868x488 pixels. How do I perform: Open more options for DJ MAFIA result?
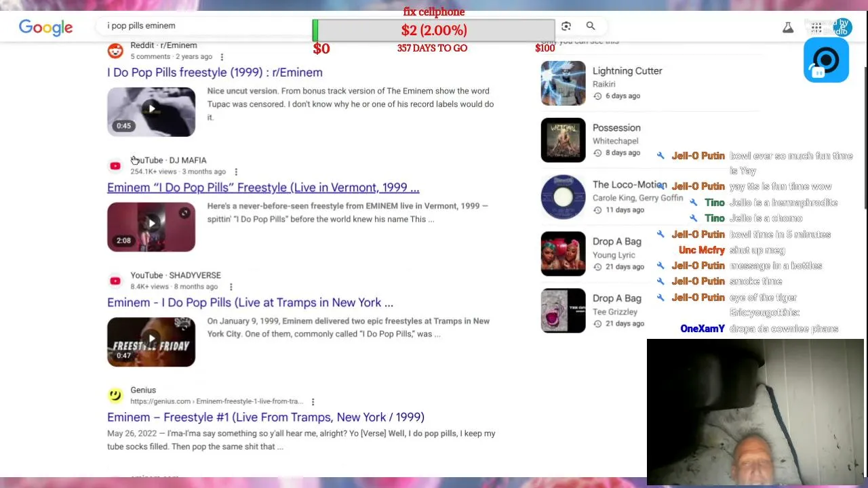tap(236, 172)
